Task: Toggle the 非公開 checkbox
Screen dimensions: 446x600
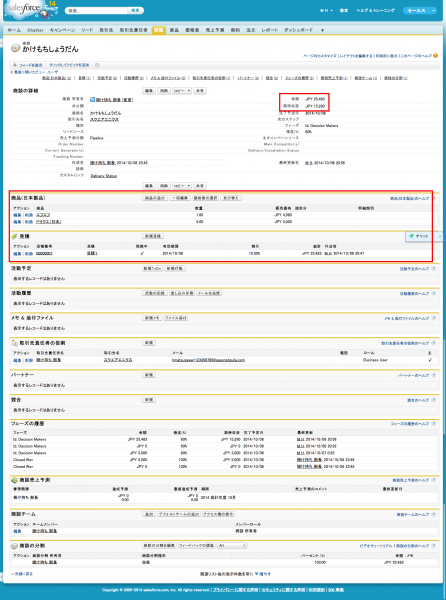Action: (x=92, y=106)
